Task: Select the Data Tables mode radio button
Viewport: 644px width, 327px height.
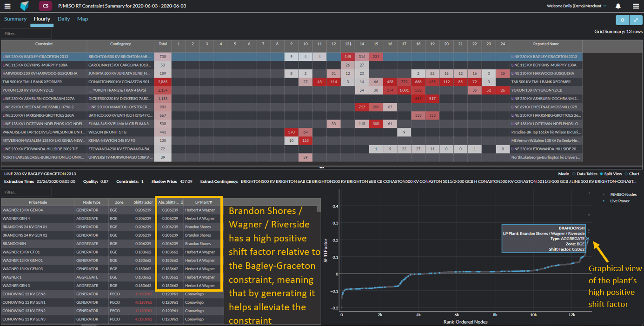Action: click(574, 174)
